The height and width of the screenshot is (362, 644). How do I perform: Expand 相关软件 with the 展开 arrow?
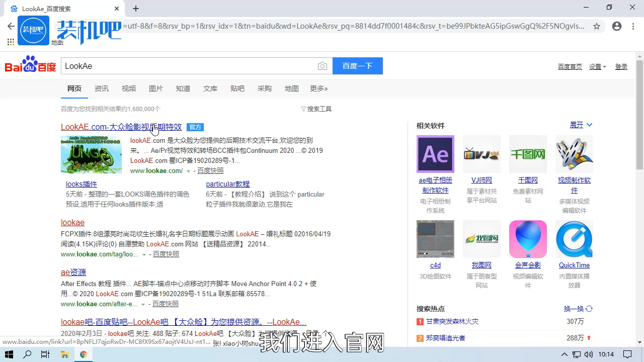(581, 125)
